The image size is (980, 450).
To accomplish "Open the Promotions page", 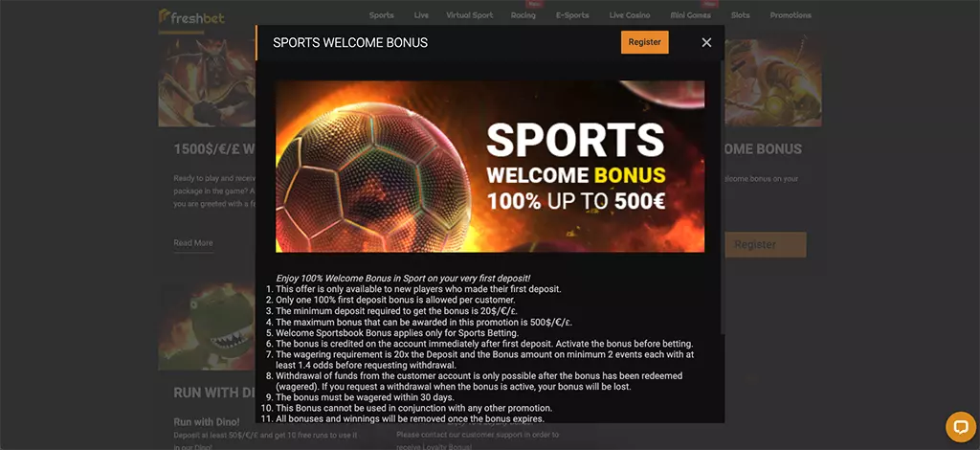I will [791, 15].
